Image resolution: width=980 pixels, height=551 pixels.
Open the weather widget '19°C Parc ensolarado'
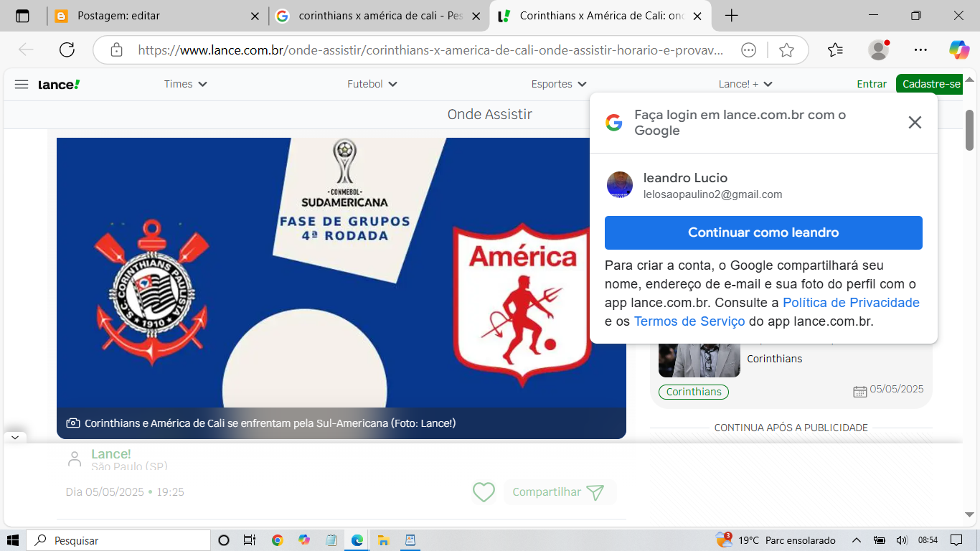[776, 540]
